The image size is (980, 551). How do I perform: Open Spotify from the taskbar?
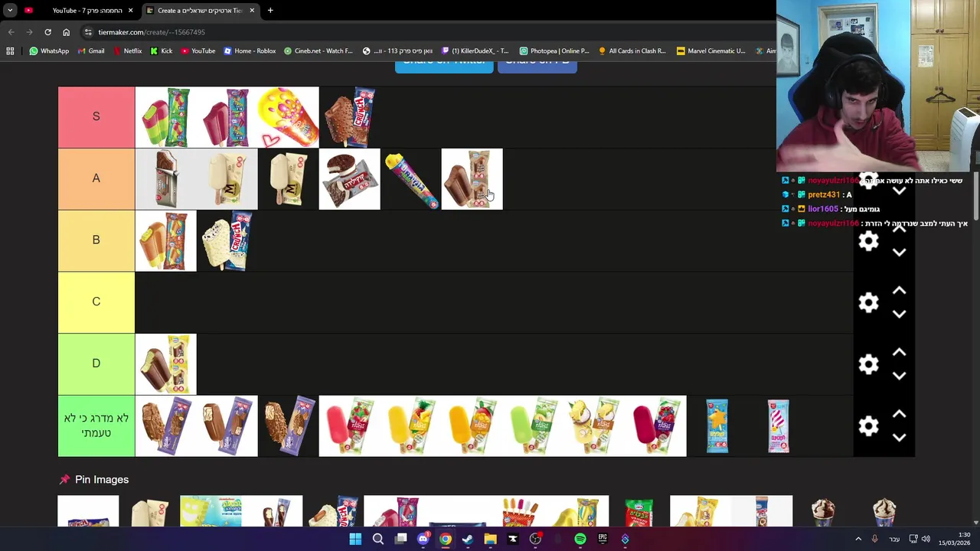point(580,540)
